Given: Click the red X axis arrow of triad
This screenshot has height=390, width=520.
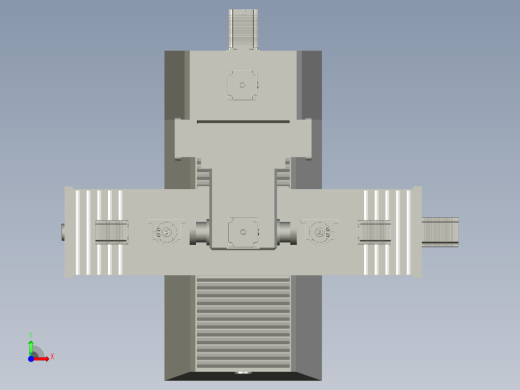Looking at the screenshot, I should pyautogui.click(x=42, y=359).
